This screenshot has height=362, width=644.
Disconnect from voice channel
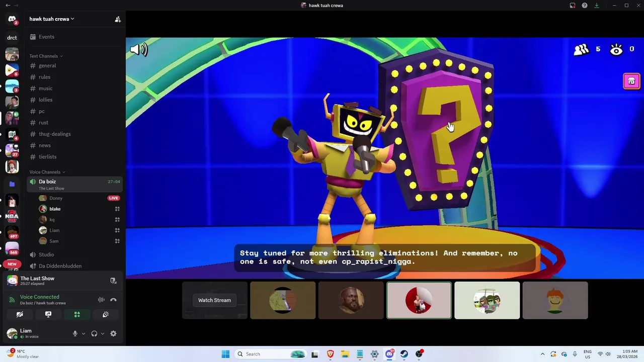click(113, 300)
